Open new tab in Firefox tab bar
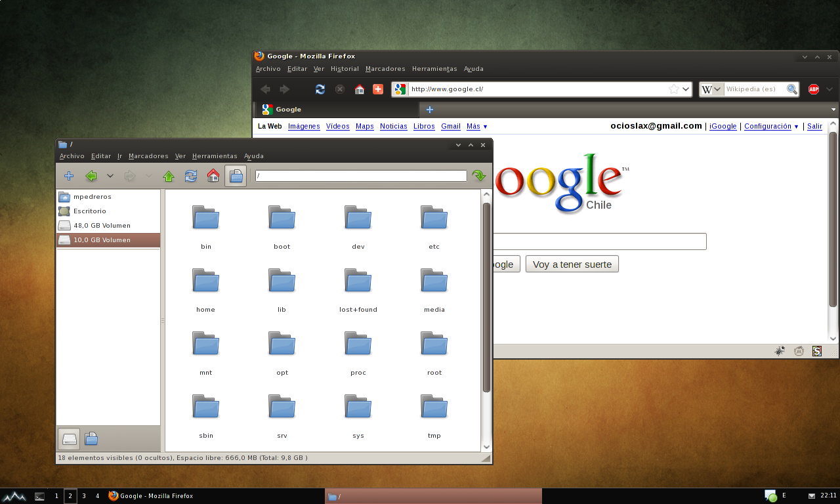This screenshot has width=840, height=504. tap(430, 110)
